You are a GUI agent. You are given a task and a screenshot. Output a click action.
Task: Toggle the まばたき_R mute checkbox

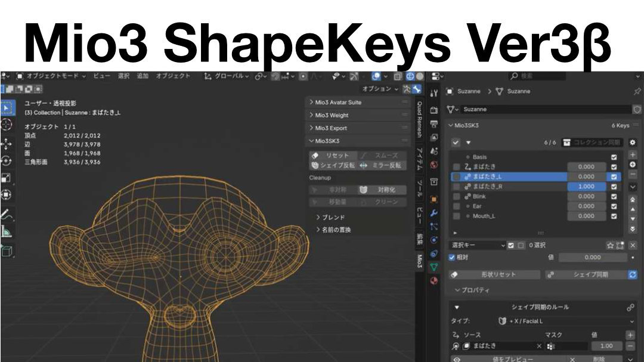614,187
